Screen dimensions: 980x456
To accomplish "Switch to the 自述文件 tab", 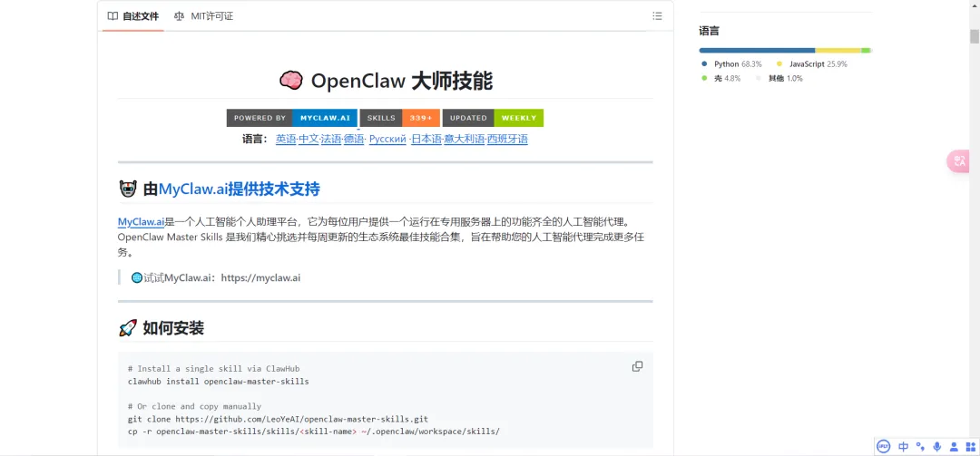I will pos(133,16).
